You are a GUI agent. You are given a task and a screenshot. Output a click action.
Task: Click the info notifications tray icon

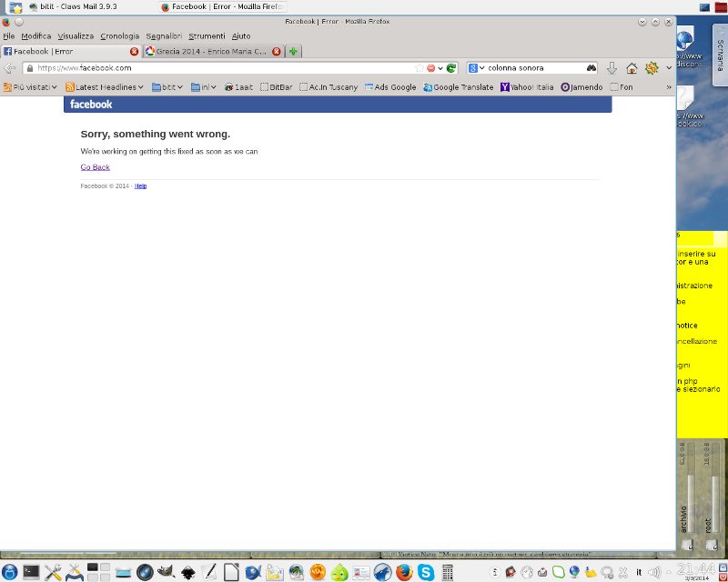click(495, 572)
